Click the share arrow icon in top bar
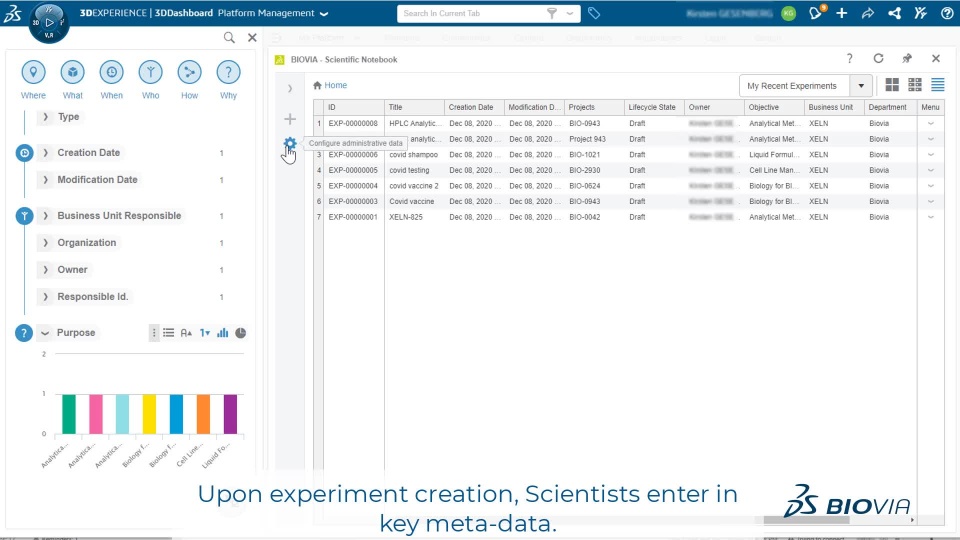This screenshot has height=540, width=960. pos(868,13)
